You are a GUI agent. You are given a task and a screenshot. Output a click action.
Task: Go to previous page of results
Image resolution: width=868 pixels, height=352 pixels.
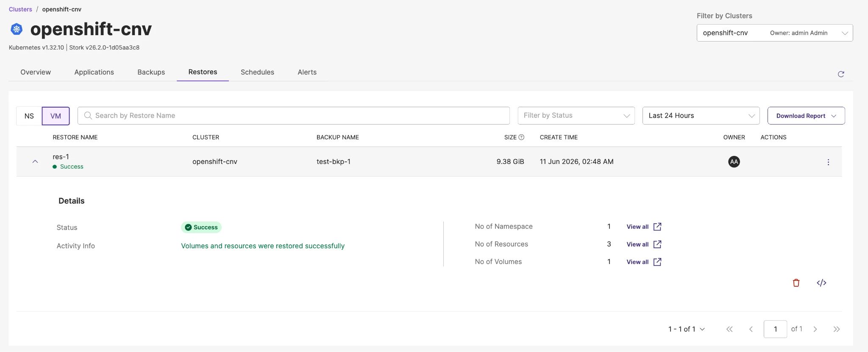pos(751,329)
